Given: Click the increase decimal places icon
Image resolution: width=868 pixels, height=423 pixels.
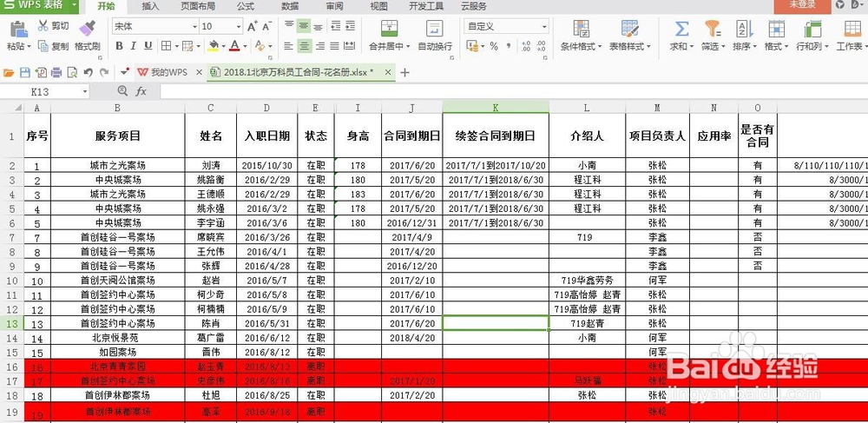Looking at the screenshot, I should coord(525,46).
